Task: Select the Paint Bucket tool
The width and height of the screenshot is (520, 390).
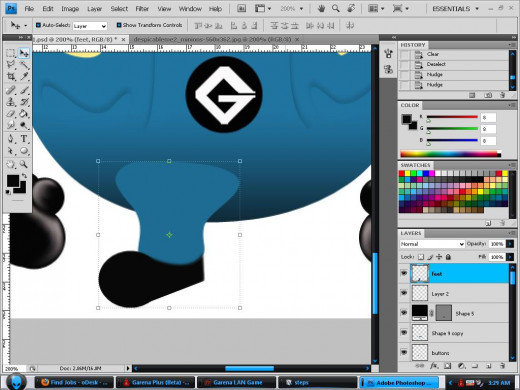Action: pos(24,114)
